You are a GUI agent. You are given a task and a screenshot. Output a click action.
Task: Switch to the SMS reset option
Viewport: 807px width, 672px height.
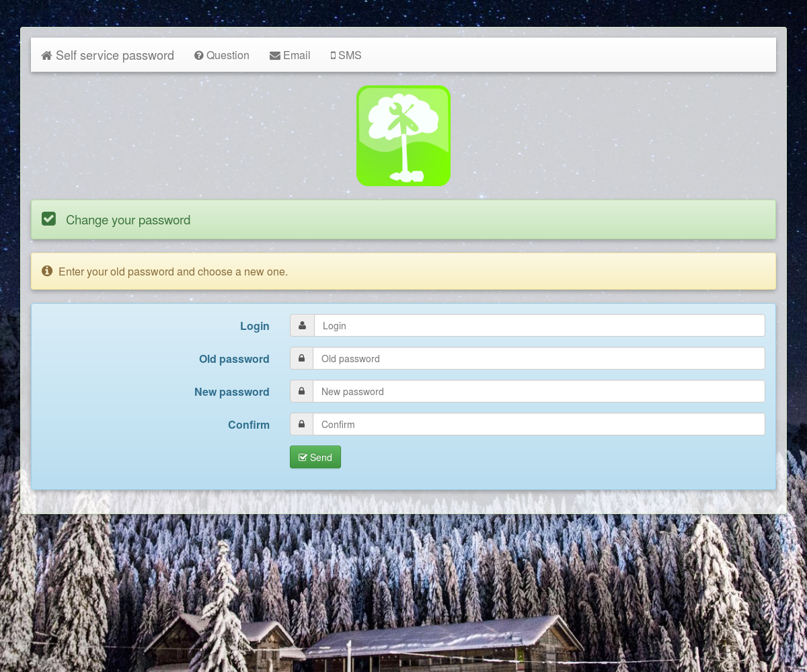click(x=350, y=56)
